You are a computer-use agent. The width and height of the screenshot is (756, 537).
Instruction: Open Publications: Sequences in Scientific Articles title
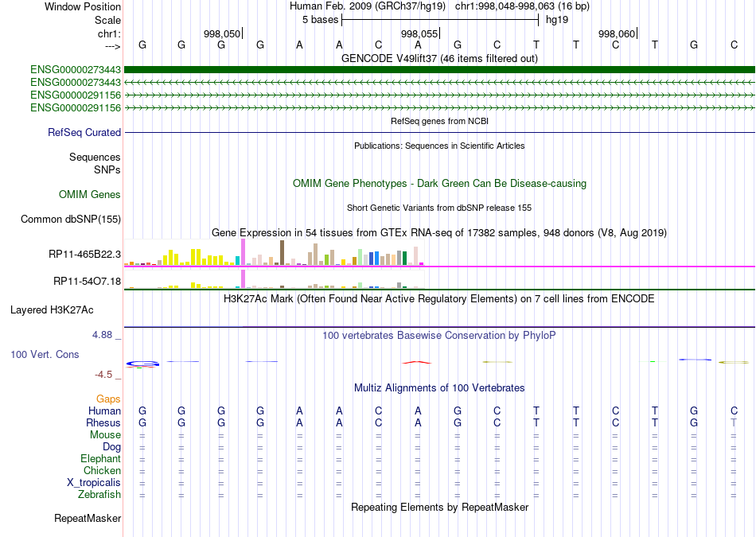[x=439, y=146]
